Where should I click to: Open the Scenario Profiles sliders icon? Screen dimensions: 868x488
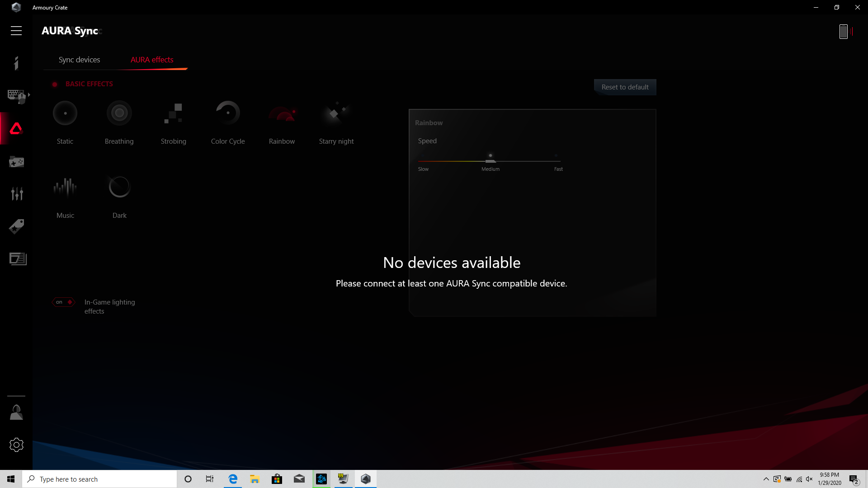coord(17,193)
